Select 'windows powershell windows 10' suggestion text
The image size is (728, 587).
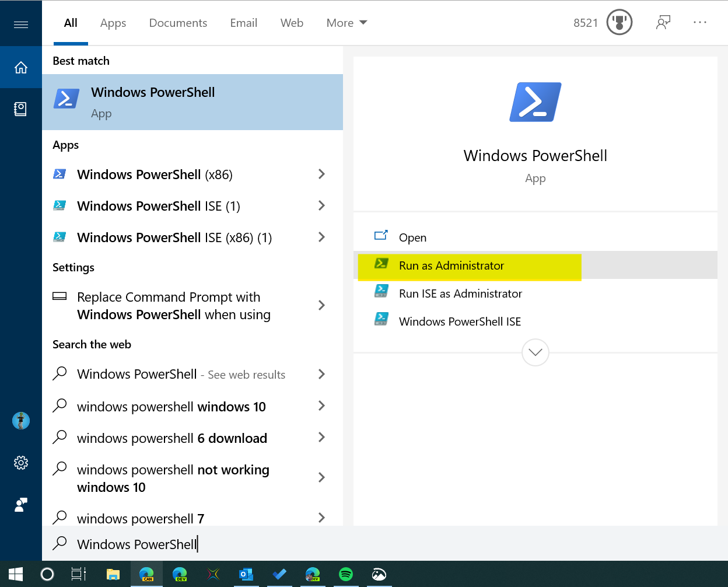click(171, 407)
